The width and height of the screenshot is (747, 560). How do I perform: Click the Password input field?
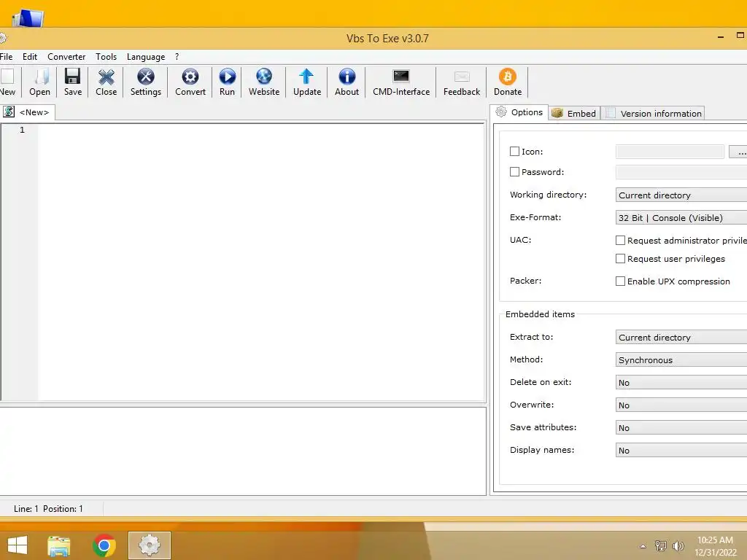[x=681, y=172]
